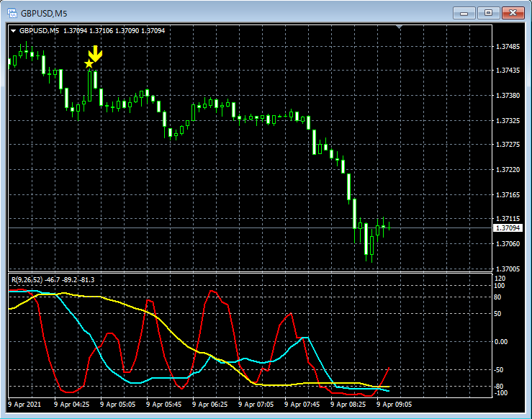
Task: Click the time label 9 Apr 06:25
Action: pyautogui.click(x=210, y=405)
